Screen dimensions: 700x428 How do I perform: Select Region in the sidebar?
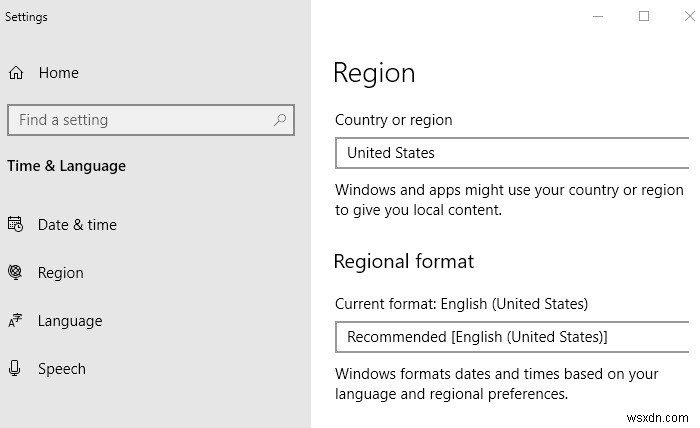tap(60, 273)
